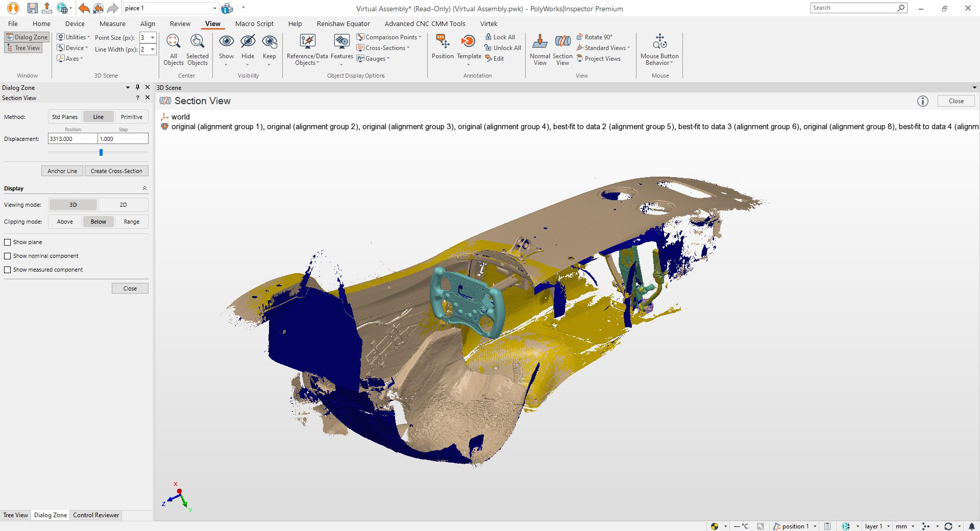Open the piece 1 dropdown in quick access
980x531 pixels.
(214, 8)
